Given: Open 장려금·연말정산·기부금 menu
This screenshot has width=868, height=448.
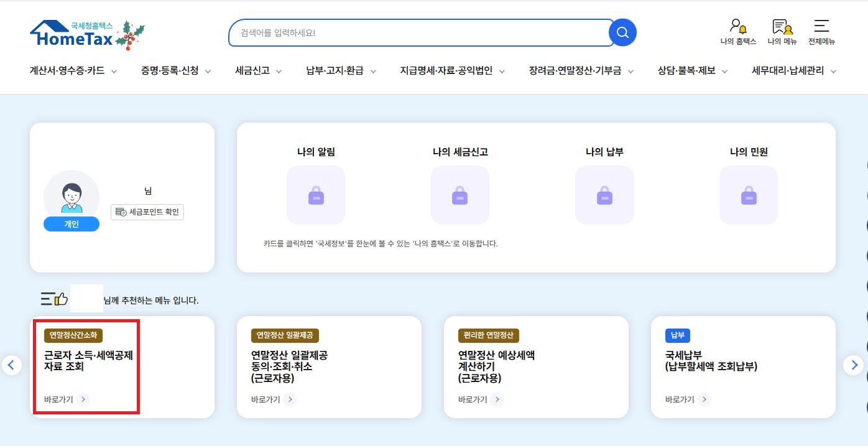Looking at the screenshot, I should 581,71.
